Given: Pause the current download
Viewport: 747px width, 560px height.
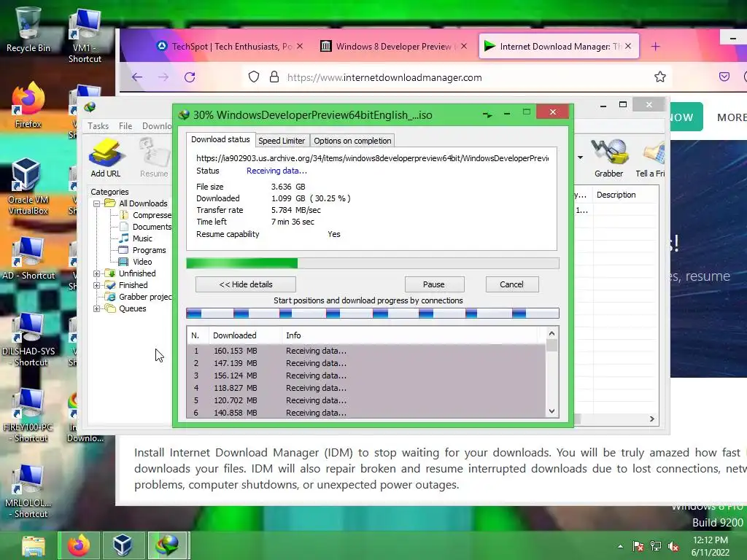Looking at the screenshot, I should click(x=433, y=284).
